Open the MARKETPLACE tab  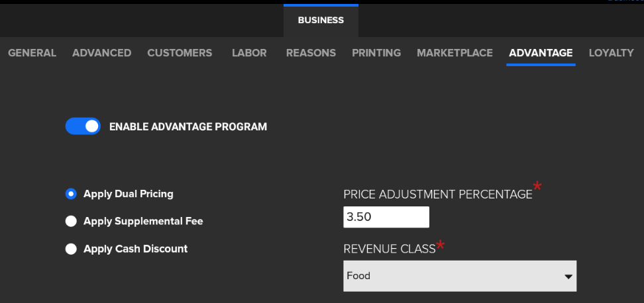(455, 53)
